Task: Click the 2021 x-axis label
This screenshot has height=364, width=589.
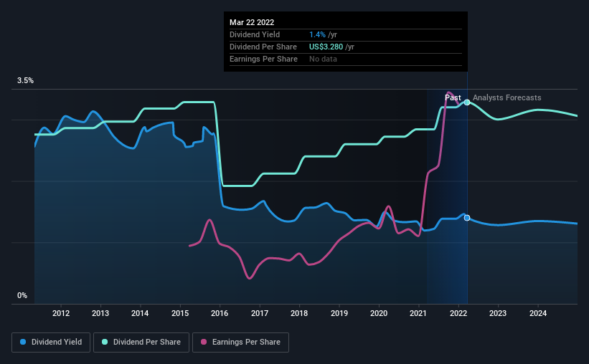Action: 418,313
